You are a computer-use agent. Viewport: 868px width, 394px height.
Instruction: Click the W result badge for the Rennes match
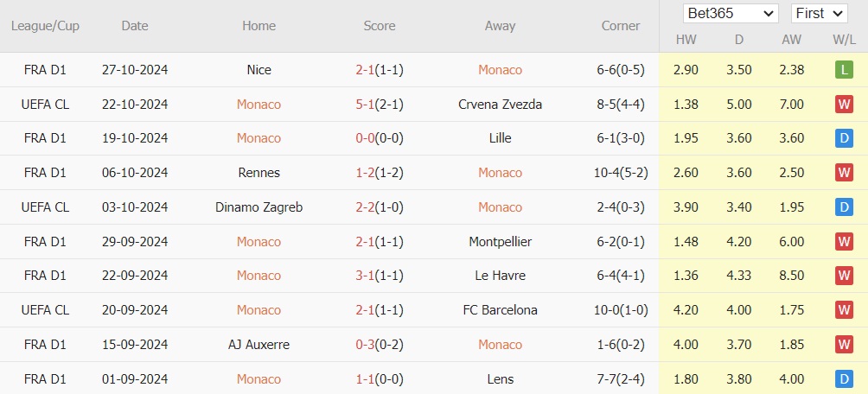click(x=844, y=173)
